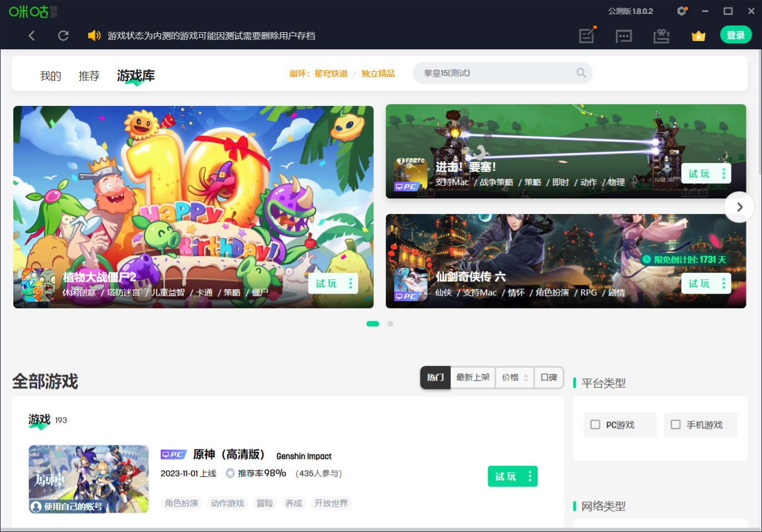The height and width of the screenshot is (532, 762).
Task: Start 试玩 for 原神(高清版)
Action: click(x=506, y=476)
